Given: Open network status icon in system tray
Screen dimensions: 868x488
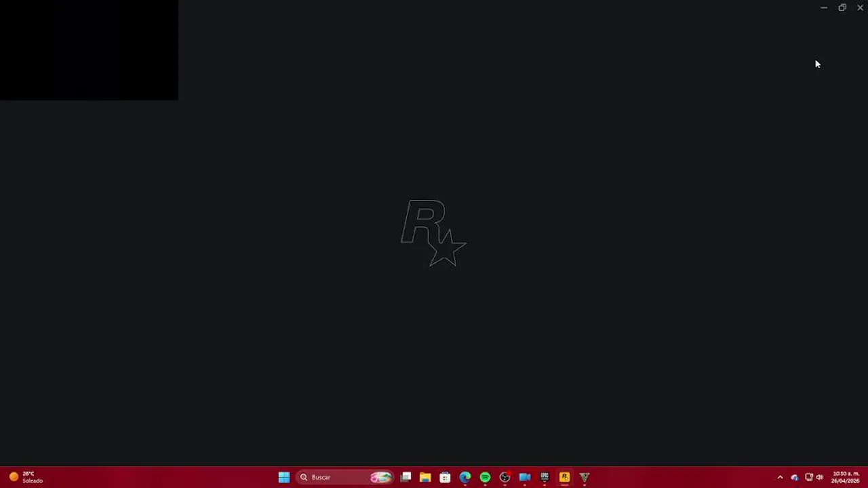Looking at the screenshot, I should coord(808,477).
